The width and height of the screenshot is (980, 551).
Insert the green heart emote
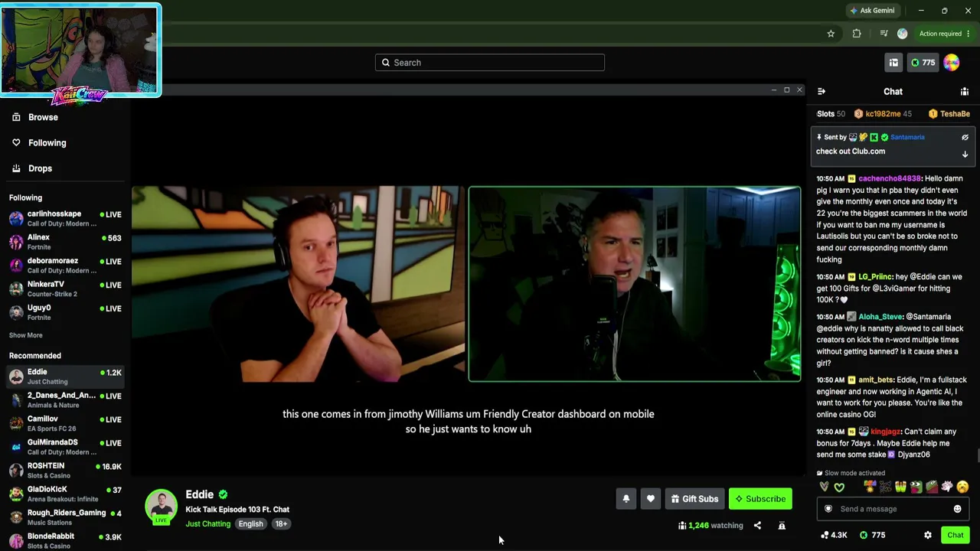(x=839, y=487)
